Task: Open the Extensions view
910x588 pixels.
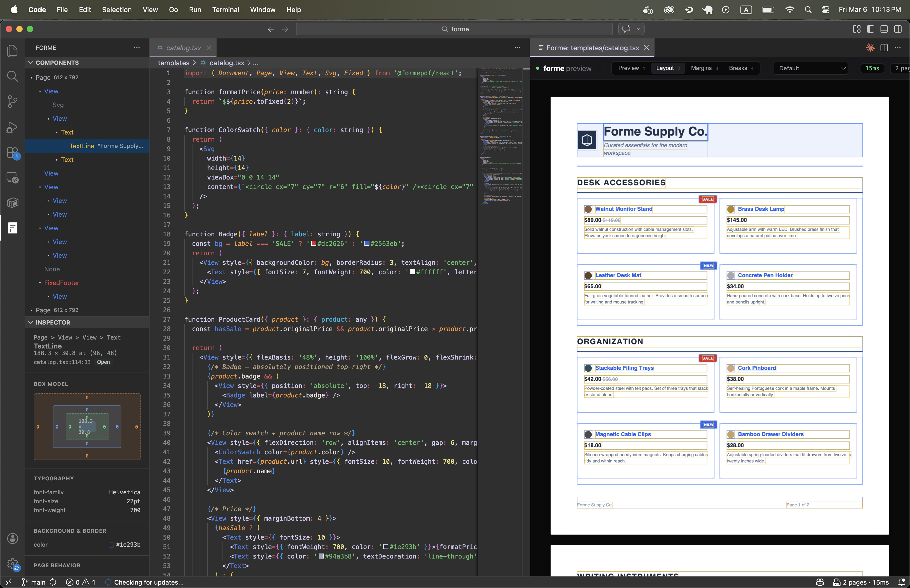Action: (x=12, y=152)
